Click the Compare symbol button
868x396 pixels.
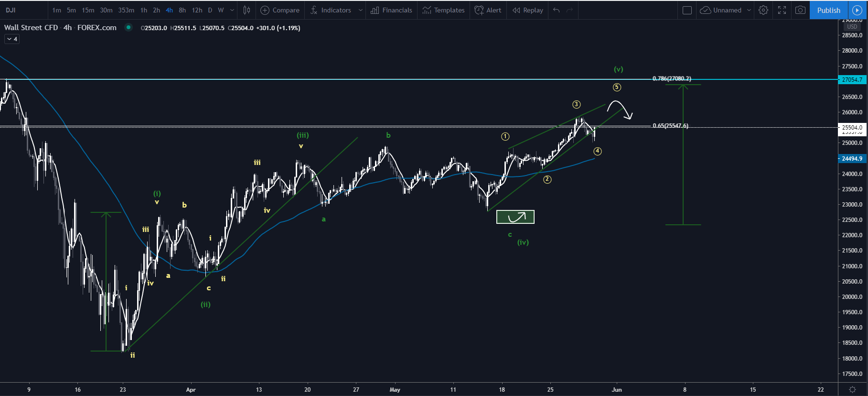[x=280, y=10]
